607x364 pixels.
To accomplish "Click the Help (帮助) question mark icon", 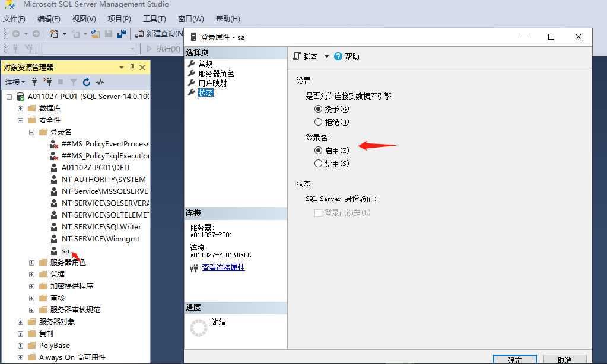I will (338, 56).
